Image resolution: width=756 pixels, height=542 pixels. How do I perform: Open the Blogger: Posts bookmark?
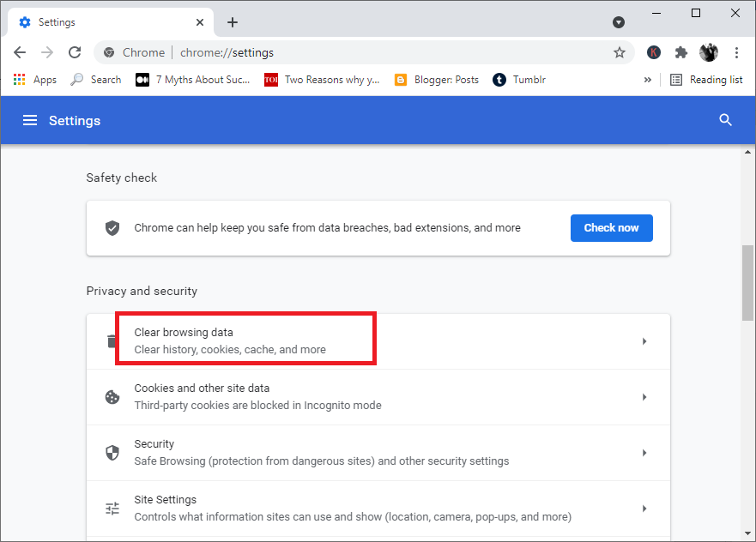[x=436, y=80]
